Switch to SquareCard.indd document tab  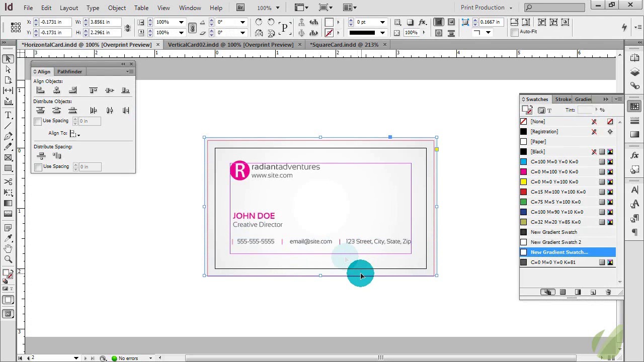point(344,45)
